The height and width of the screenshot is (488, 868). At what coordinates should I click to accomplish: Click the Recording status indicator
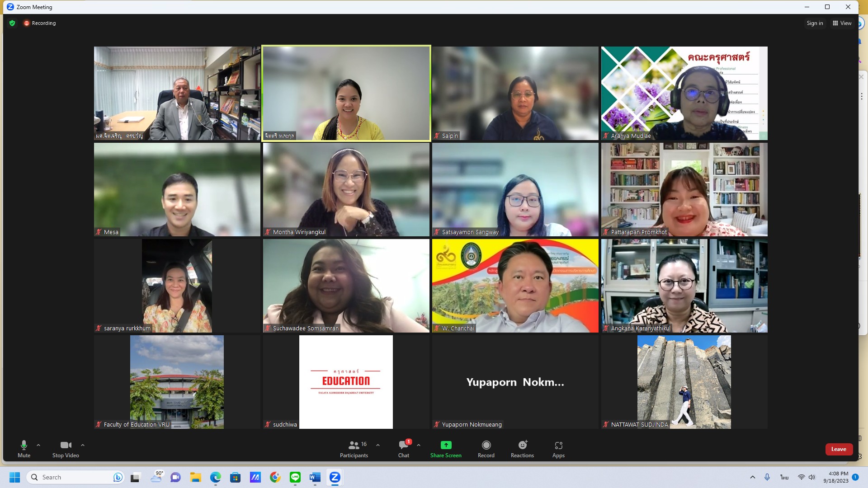pyautogui.click(x=40, y=23)
